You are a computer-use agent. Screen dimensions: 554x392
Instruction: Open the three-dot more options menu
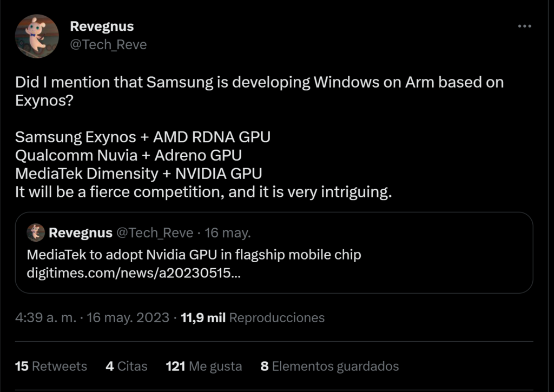[x=524, y=26]
